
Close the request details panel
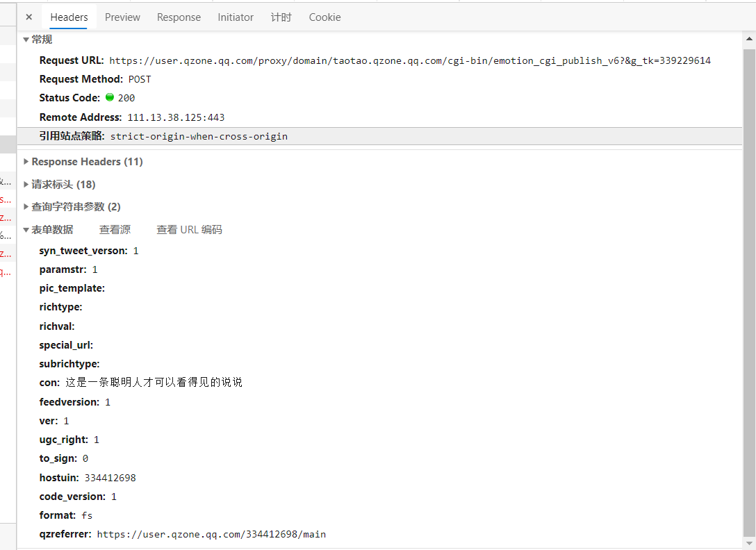pyautogui.click(x=29, y=17)
